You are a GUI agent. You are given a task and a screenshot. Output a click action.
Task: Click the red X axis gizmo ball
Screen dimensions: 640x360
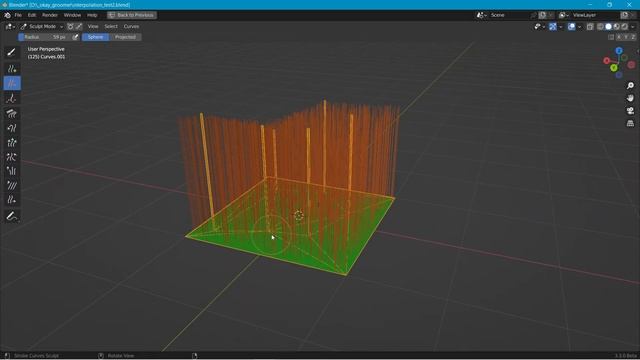pyautogui.click(x=607, y=61)
